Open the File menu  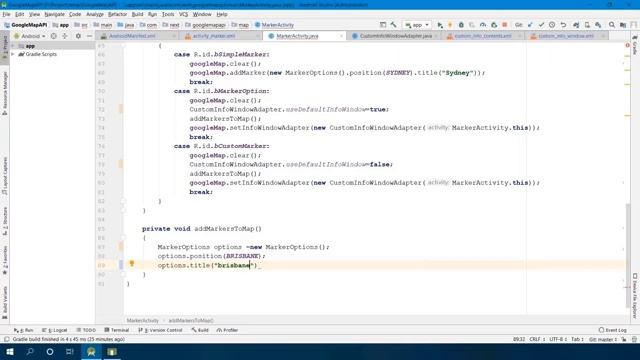point(6,14)
